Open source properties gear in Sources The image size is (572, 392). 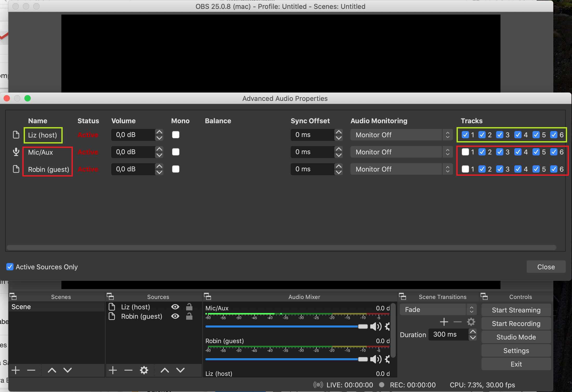144,370
